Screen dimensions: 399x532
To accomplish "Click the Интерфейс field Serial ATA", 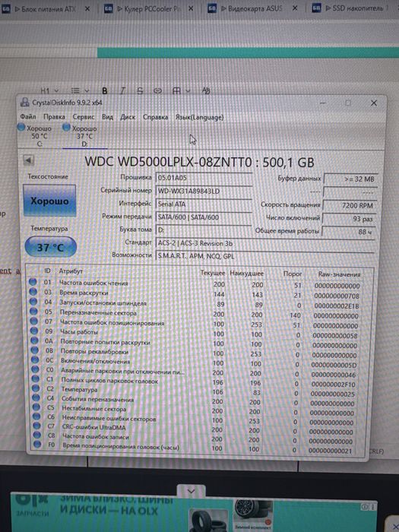I will [204, 204].
